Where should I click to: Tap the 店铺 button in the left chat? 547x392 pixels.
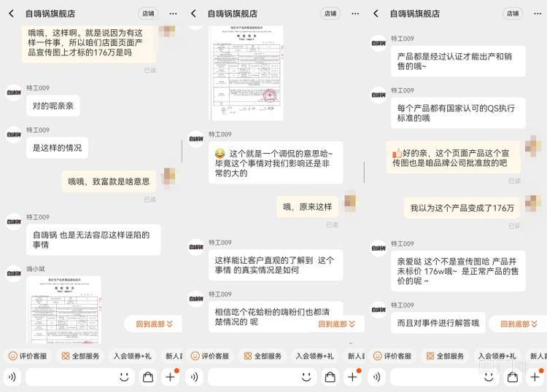pos(148,14)
